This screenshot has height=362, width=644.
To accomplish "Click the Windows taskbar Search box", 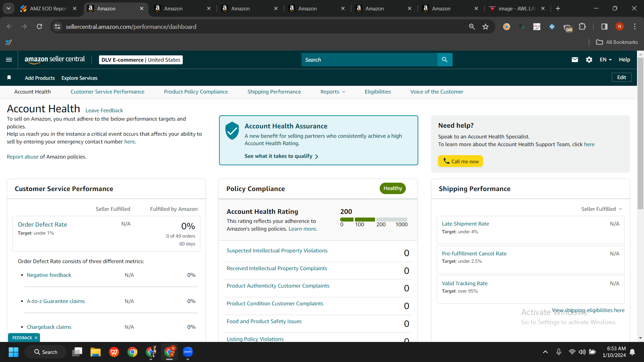I will click(x=46, y=352).
